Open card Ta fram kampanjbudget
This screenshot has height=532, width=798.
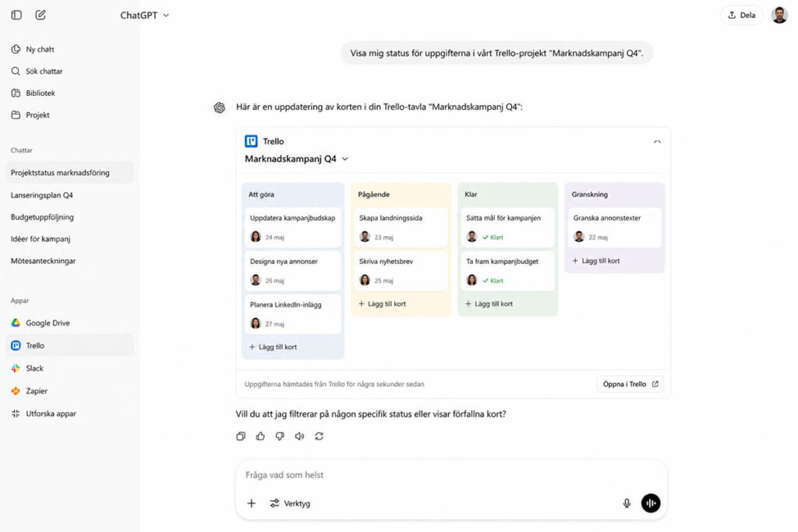[x=507, y=270]
